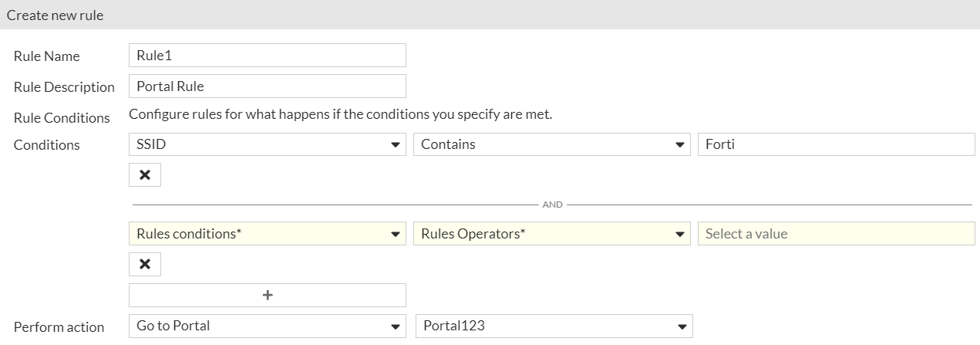Click the SSID value field containing Forti
This screenshot has width=980, height=345.
click(836, 144)
